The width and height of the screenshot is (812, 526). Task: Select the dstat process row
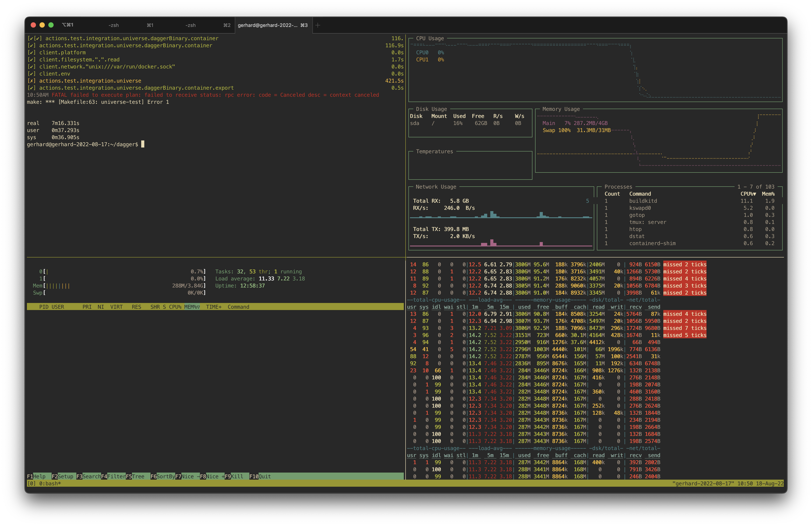689,236
